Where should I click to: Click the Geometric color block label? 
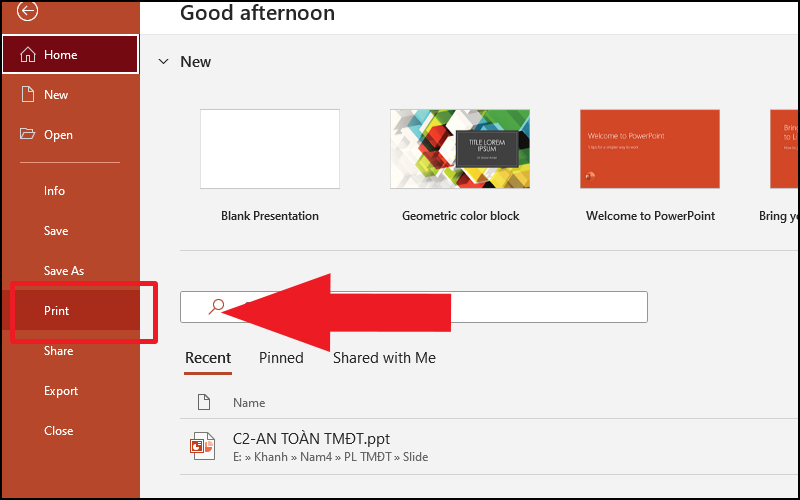click(x=460, y=216)
